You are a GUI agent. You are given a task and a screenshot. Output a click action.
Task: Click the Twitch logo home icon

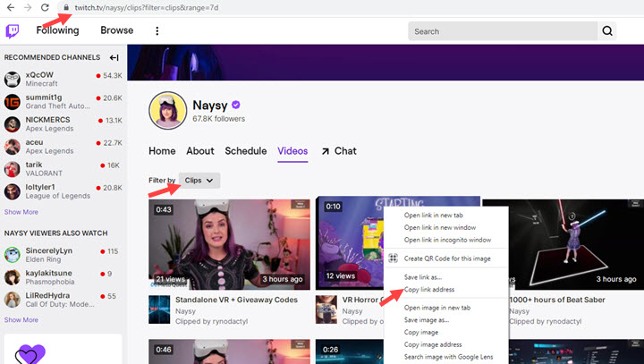click(13, 31)
